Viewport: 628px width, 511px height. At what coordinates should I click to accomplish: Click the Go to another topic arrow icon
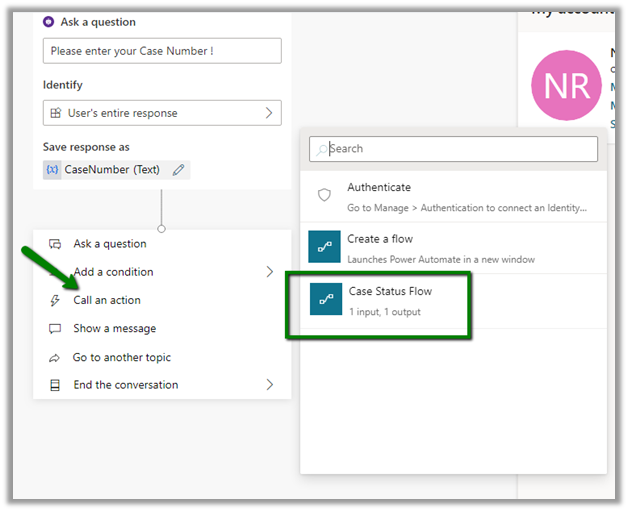pos(55,358)
